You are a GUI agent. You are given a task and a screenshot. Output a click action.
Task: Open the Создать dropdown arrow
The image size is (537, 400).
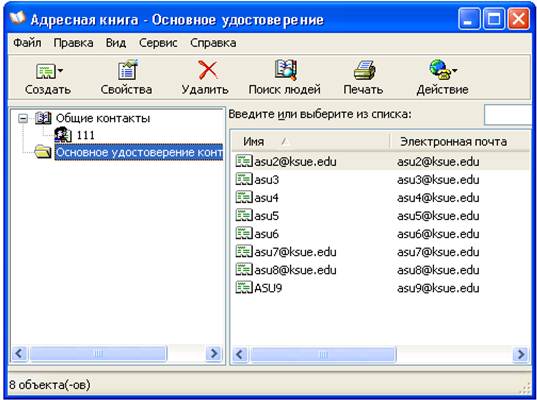click(60, 71)
